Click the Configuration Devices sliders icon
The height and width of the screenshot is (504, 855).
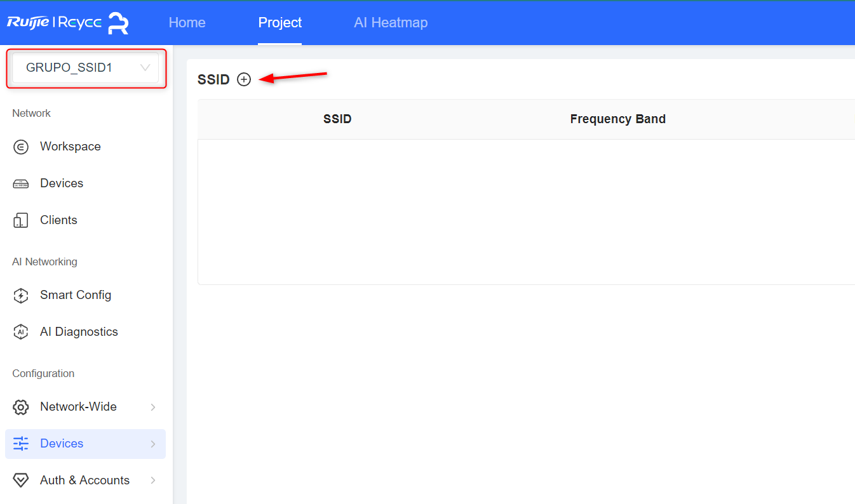(x=21, y=444)
